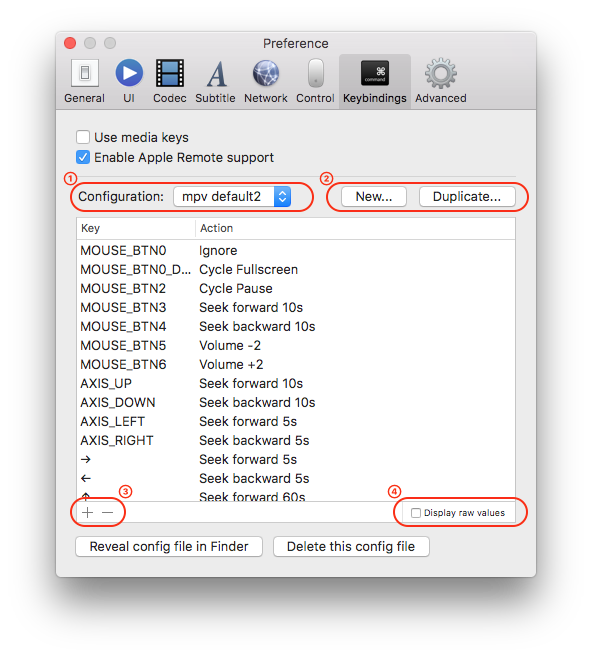Select the Volume +2 action row
Image resolution: width=592 pixels, height=657 pixels.
coord(296,365)
